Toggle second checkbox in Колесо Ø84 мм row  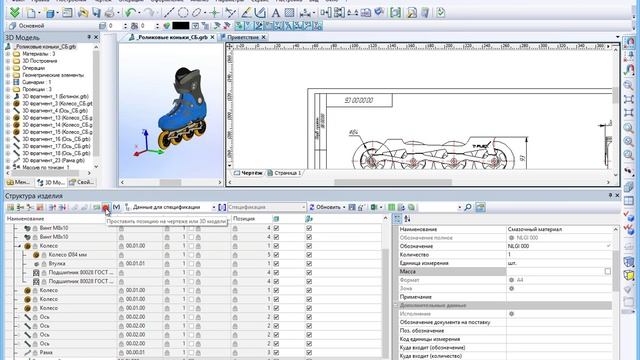(309, 255)
